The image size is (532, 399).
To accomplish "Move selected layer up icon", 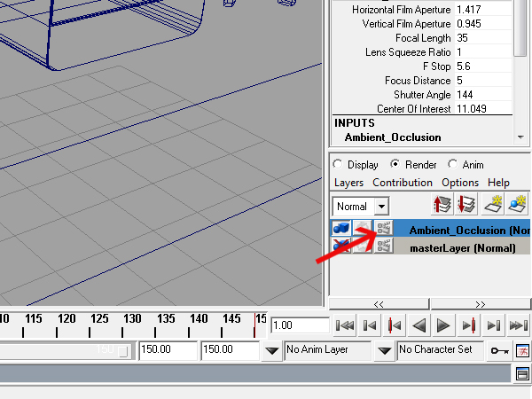I will [x=442, y=204].
